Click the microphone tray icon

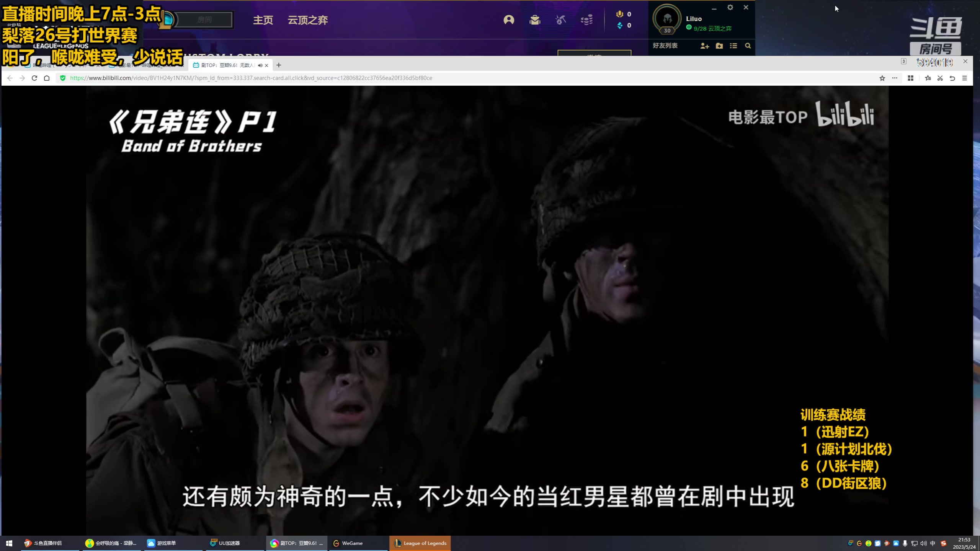point(905,543)
